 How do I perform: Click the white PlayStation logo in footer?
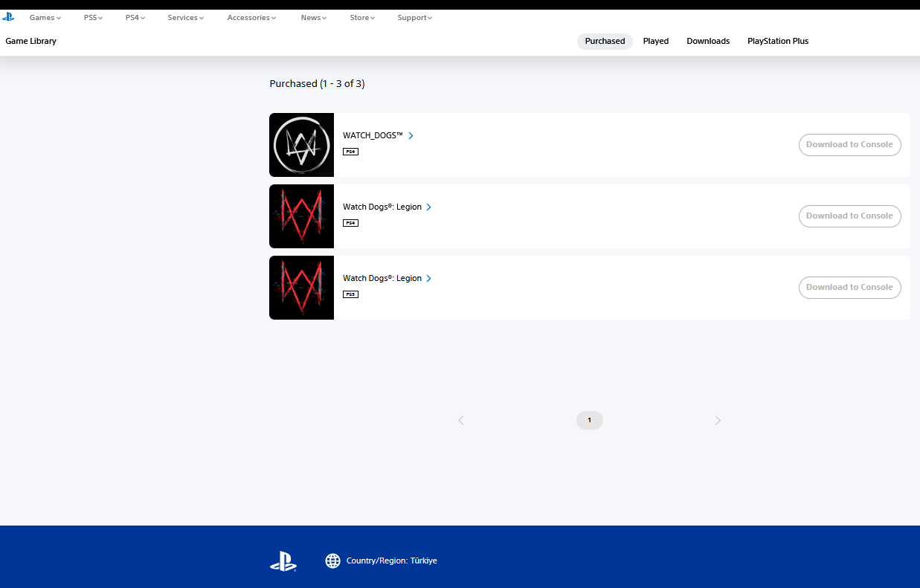283,561
